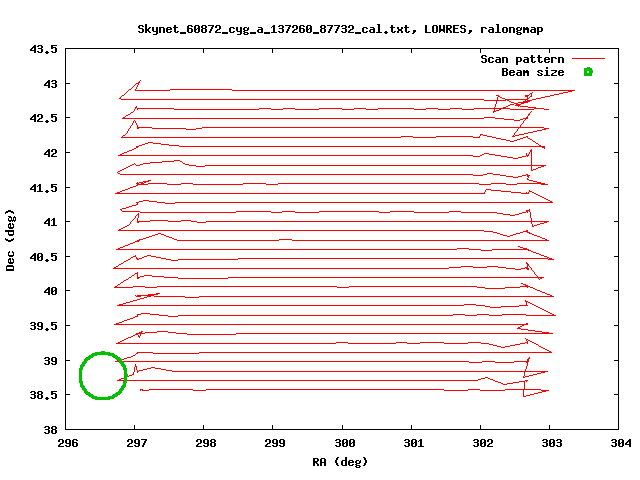This screenshot has height=480, width=640.
Task: Click the 'RA (deg)' axis label
Action: 340,462
